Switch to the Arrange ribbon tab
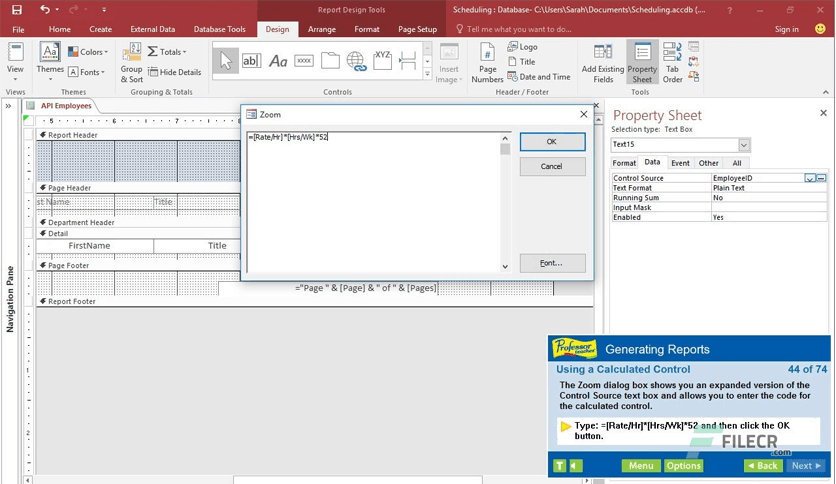 [x=321, y=29]
